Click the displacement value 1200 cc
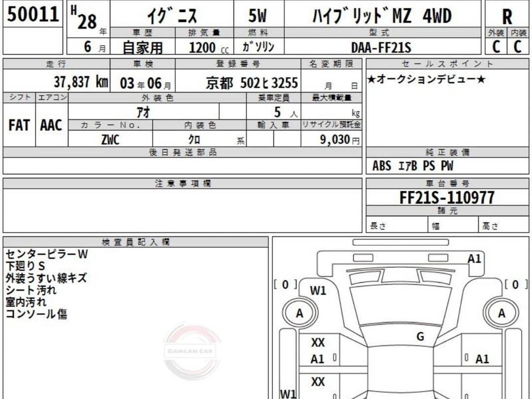 (x=209, y=47)
